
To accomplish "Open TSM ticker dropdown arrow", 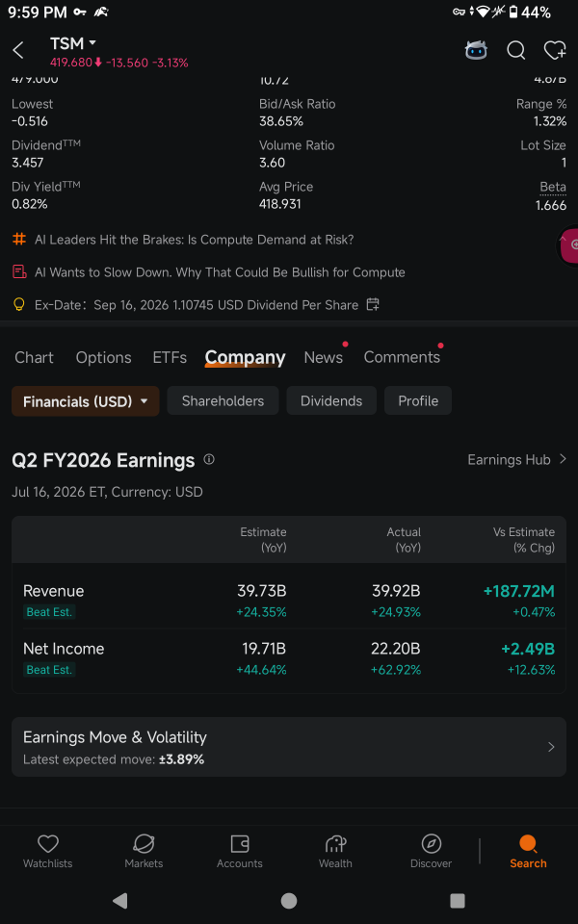I will coord(92,43).
